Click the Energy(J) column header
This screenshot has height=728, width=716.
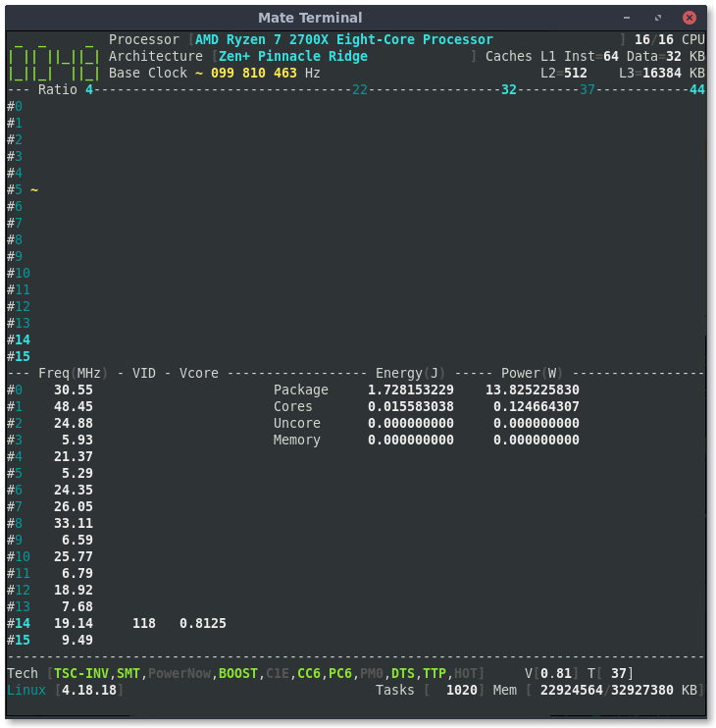click(411, 373)
